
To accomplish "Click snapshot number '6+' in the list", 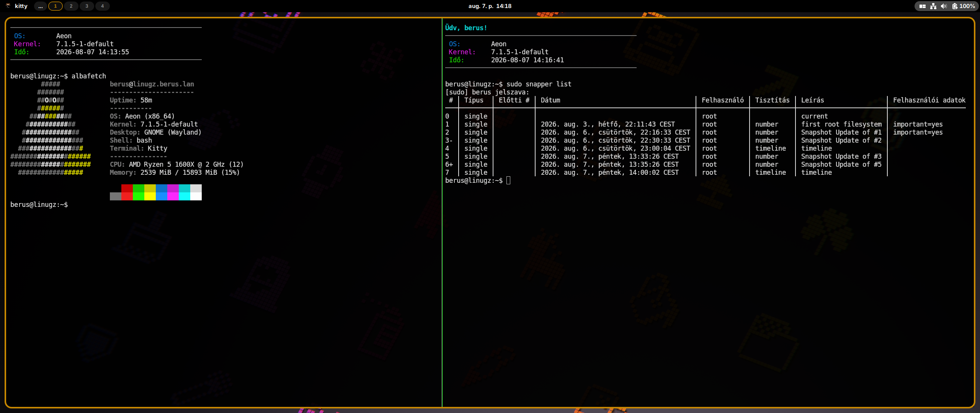I will (449, 164).
